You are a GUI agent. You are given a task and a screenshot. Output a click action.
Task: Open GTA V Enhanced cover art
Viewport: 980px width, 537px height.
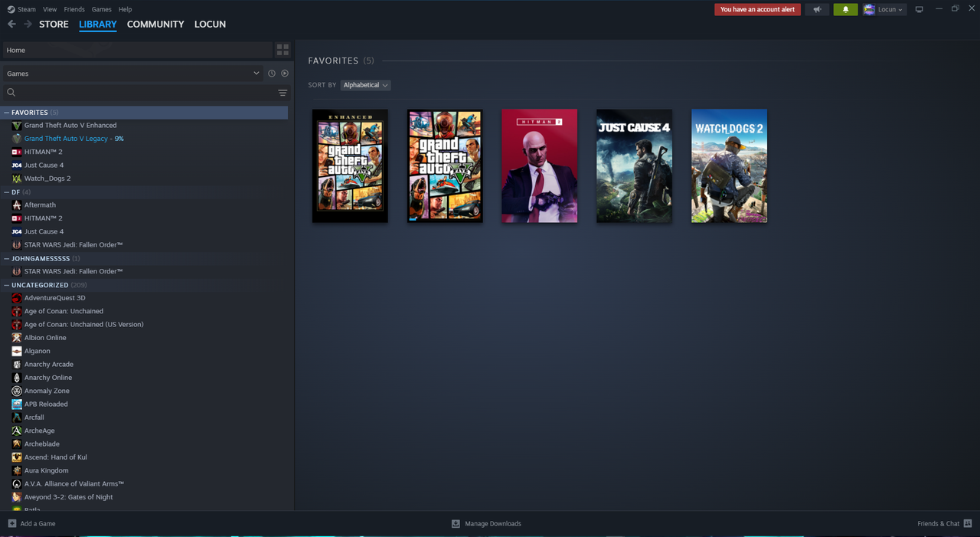(350, 166)
